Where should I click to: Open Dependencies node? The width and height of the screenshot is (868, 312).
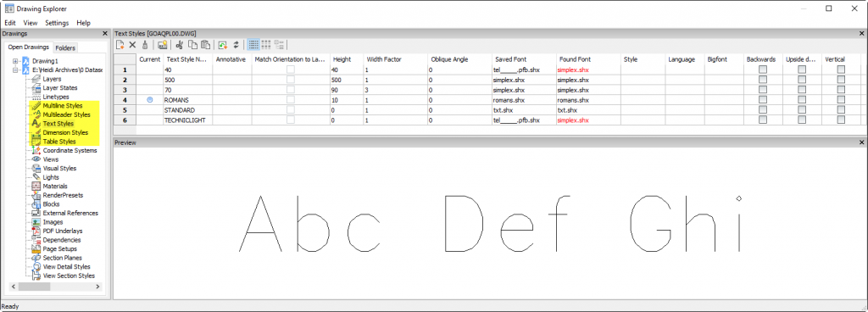click(x=61, y=240)
